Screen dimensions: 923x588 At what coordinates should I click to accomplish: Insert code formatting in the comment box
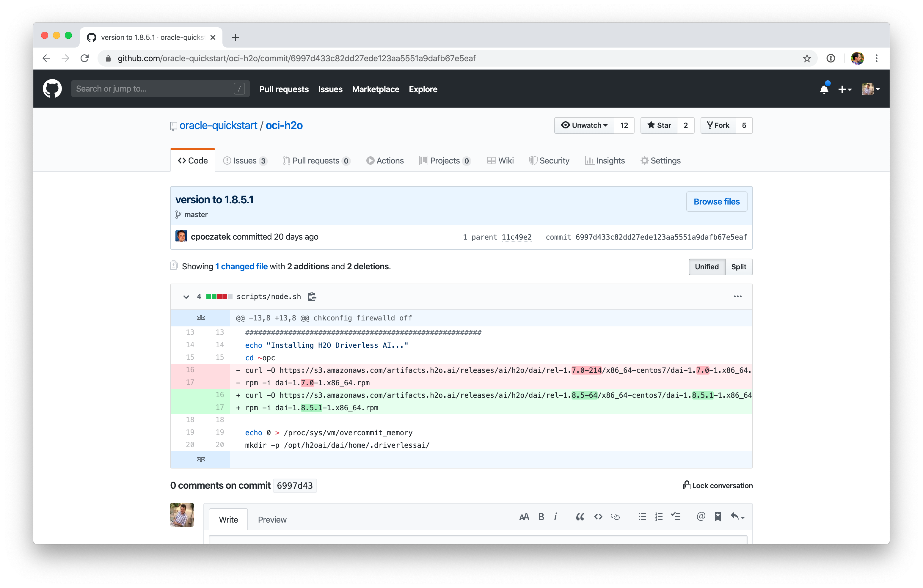(x=598, y=516)
